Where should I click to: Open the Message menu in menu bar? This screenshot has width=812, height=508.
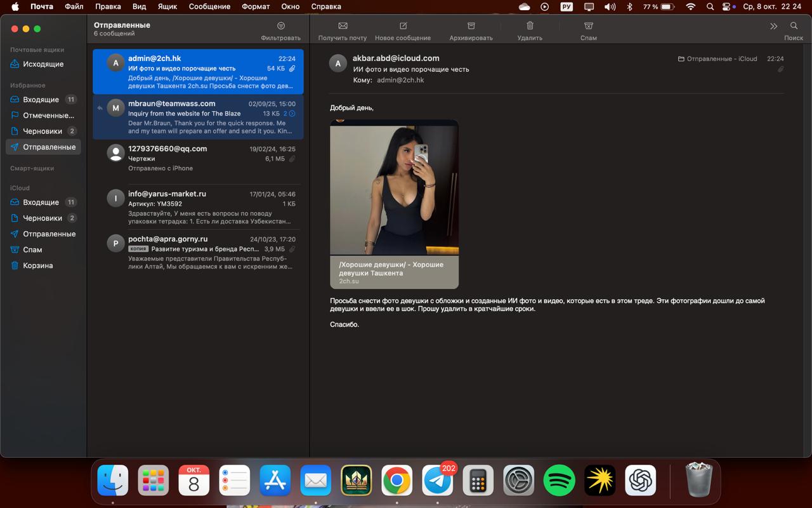point(209,7)
